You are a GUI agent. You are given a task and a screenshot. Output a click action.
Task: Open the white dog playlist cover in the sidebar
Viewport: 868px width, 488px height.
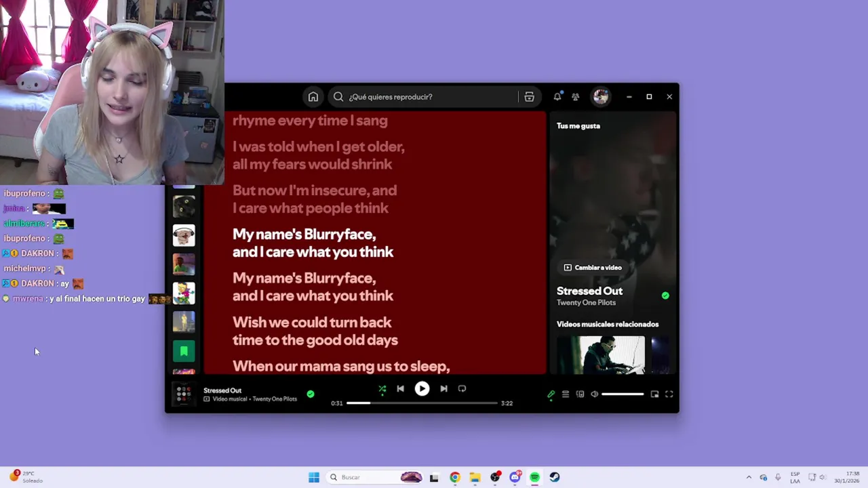[184, 235]
